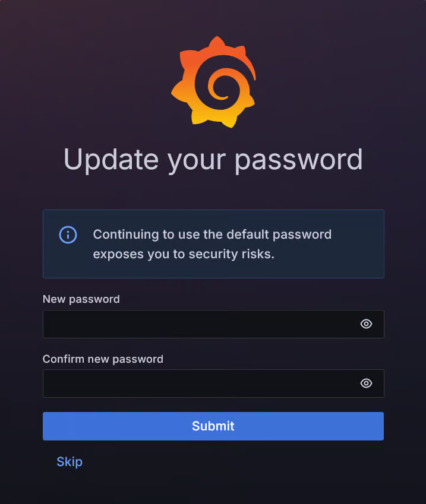Click the default password security warning text
This screenshot has height=504, width=426.
click(x=212, y=245)
